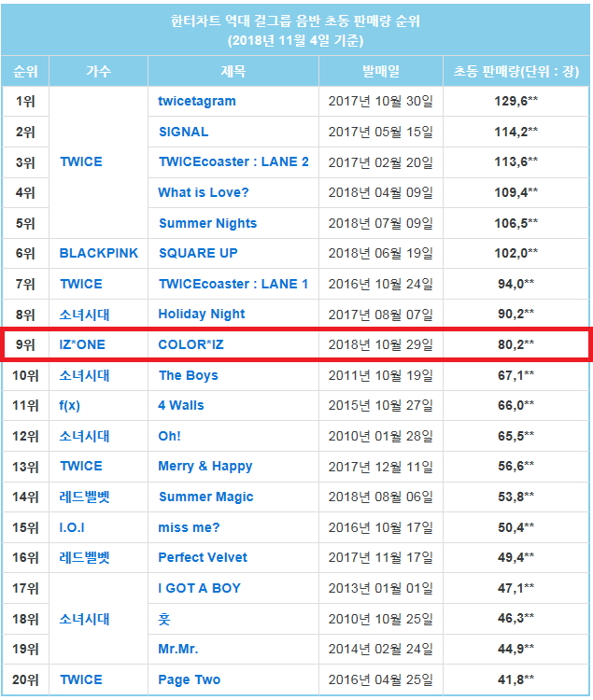Viewport: 593px width, 700px height.
Task: Click TWICEcoaster : LANE 2 title
Action: (x=233, y=161)
